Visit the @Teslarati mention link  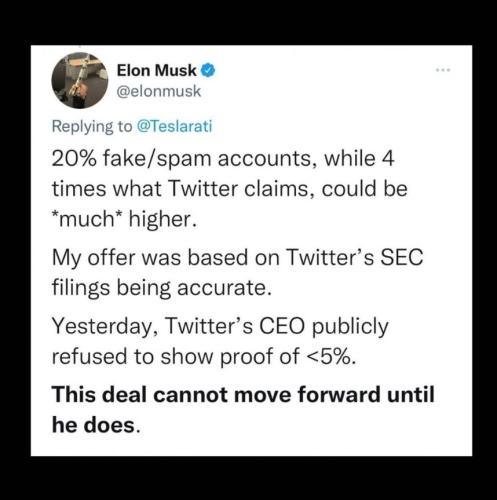coord(174,126)
